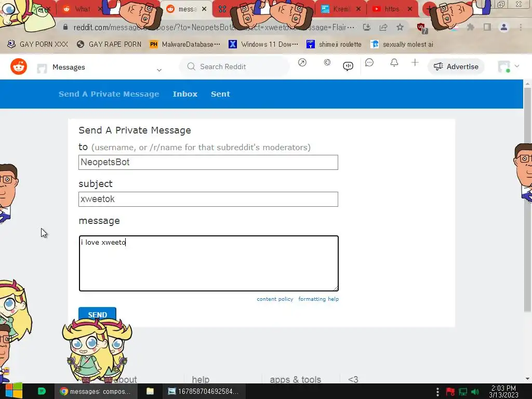
Task: Close the YouTube 'https' tab
Action: click(410, 9)
